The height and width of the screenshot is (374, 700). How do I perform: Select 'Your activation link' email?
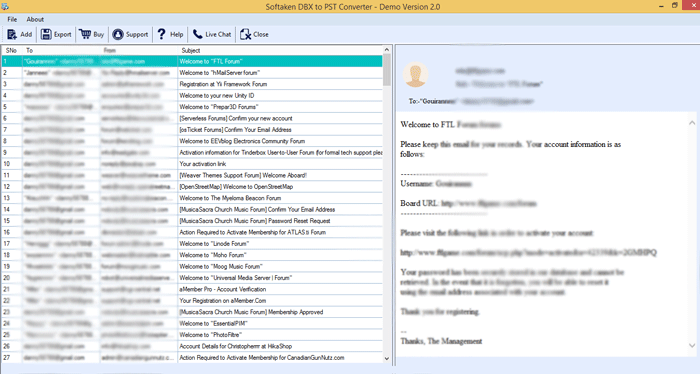coord(192,164)
